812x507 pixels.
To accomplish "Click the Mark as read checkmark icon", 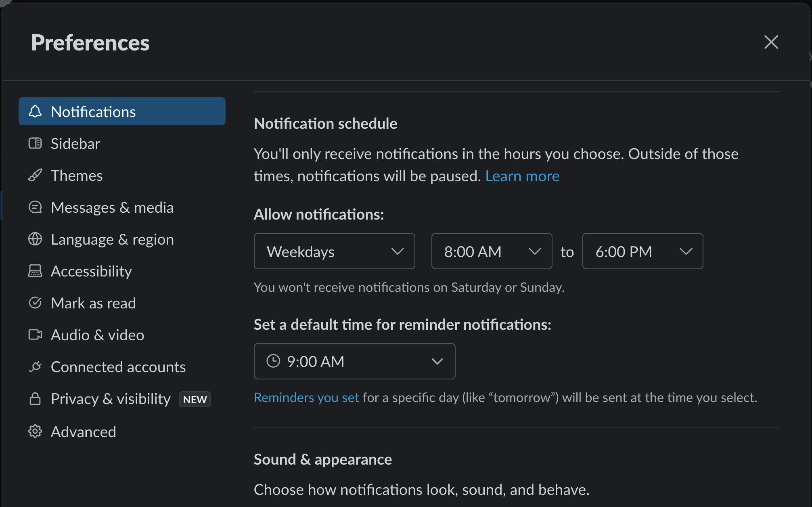I will tap(35, 303).
